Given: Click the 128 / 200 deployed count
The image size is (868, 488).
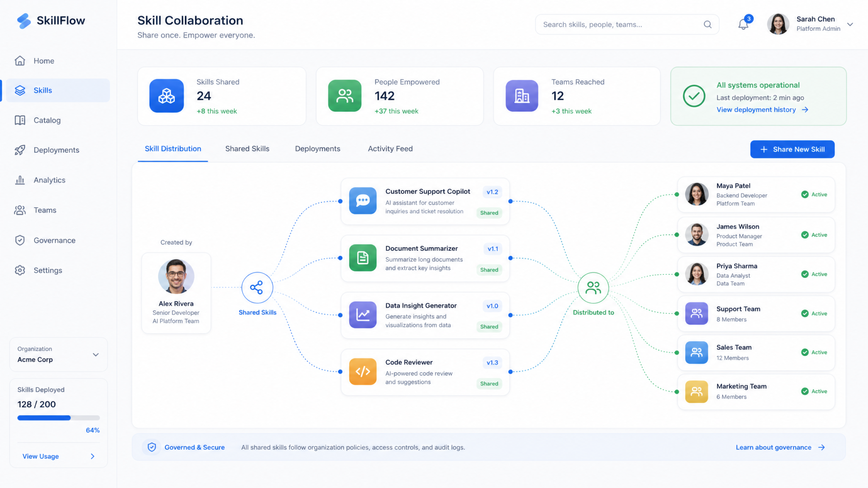Looking at the screenshot, I should [x=36, y=404].
